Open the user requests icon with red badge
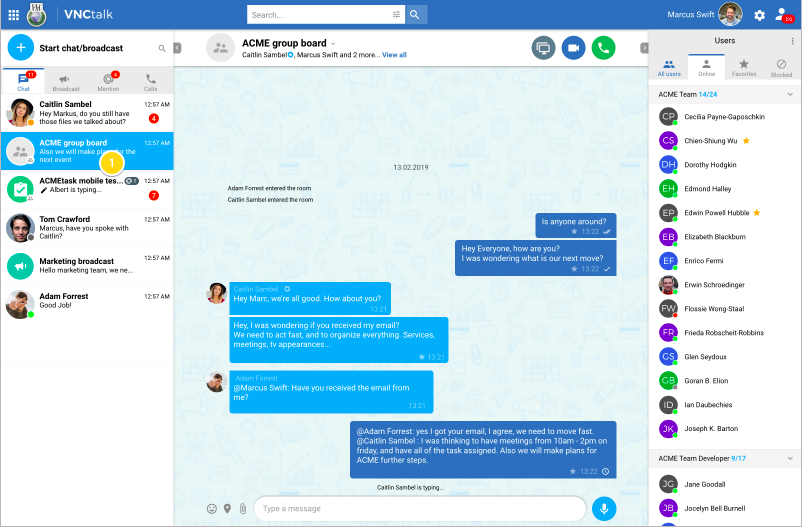Image resolution: width=804 pixels, height=527 pixels. pos(783,15)
